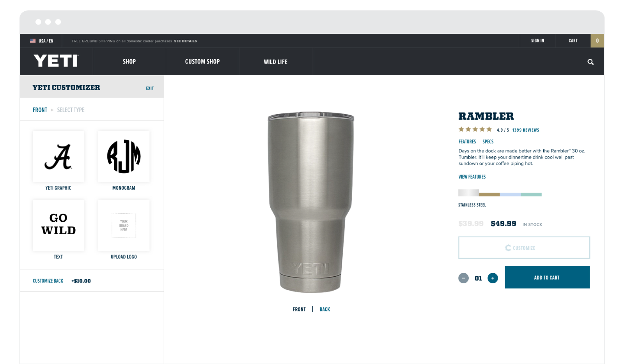Viewport: 624px width, 364px height.
Task: Click the Select Type breadcrumb text
Action: (x=71, y=110)
